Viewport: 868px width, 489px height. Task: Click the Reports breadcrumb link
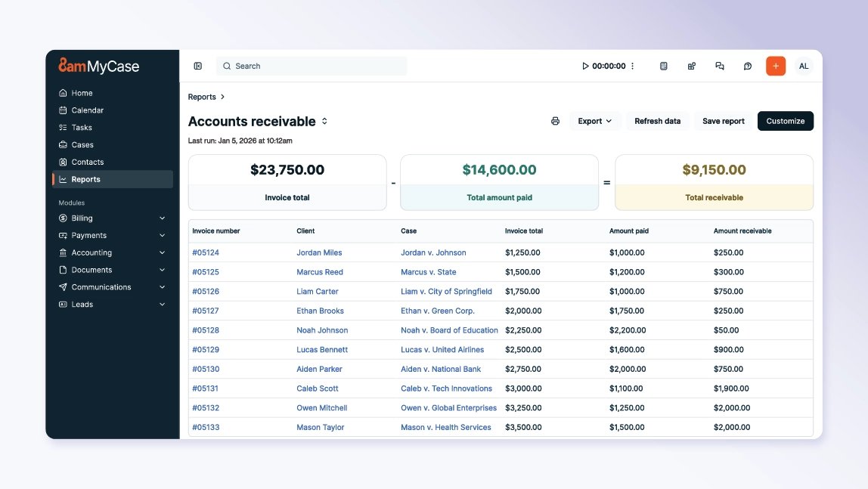coord(201,97)
